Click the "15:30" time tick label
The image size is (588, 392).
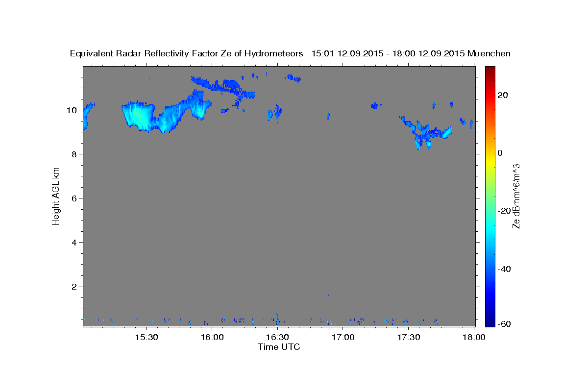pos(146,338)
